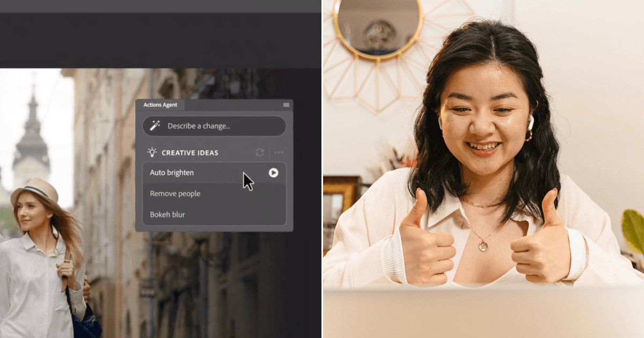The width and height of the screenshot is (644, 338).
Task: Refresh the creative ideas suggestions
Action: pyautogui.click(x=260, y=152)
